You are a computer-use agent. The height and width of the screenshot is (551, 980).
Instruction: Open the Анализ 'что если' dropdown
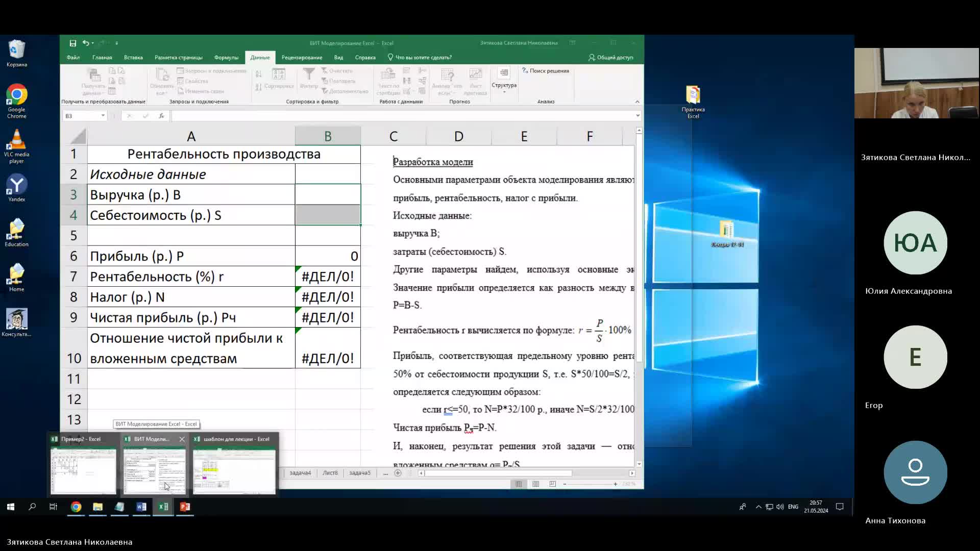click(447, 82)
